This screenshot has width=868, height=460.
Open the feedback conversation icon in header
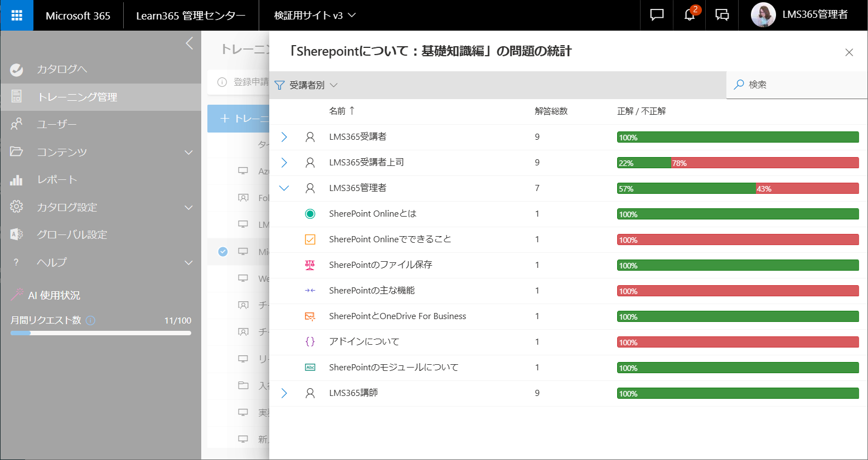pos(722,15)
